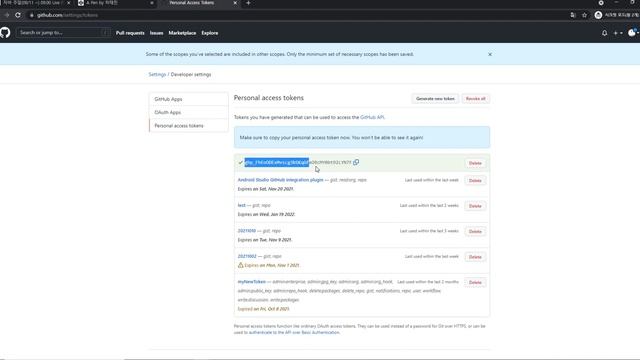Screen dimensions: 640x360
Task: Open Android Studio GitHub integration plugin token
Action: (x=280, y=180)
